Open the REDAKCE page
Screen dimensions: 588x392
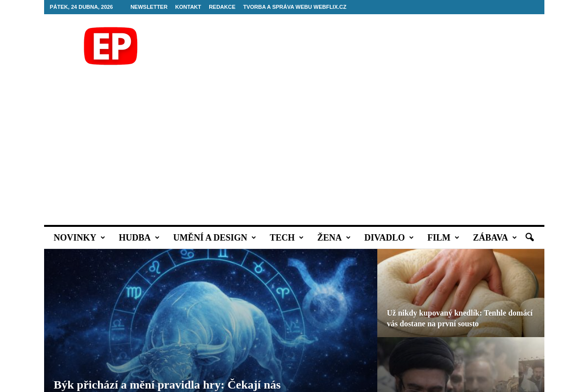[222, 7]
